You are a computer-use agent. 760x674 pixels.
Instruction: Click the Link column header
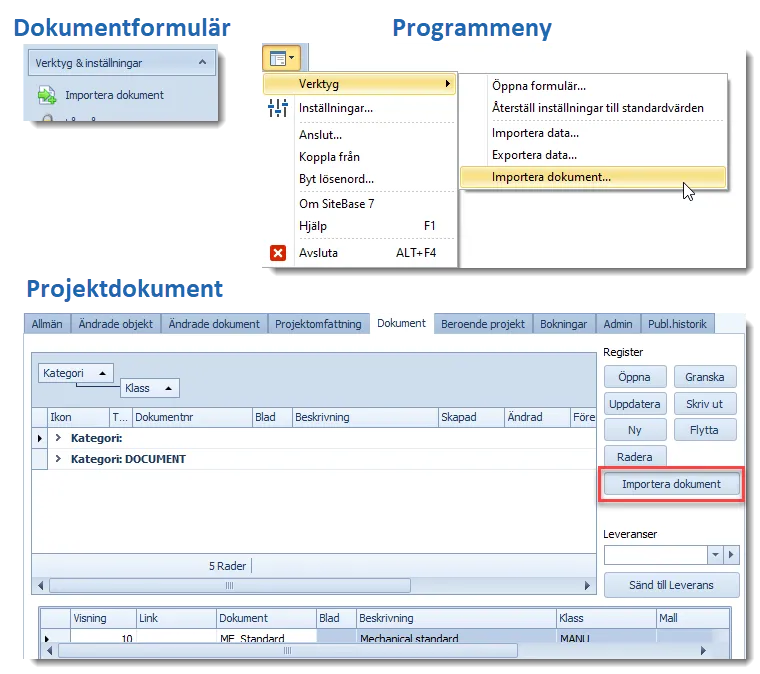(x=176, y=618)
